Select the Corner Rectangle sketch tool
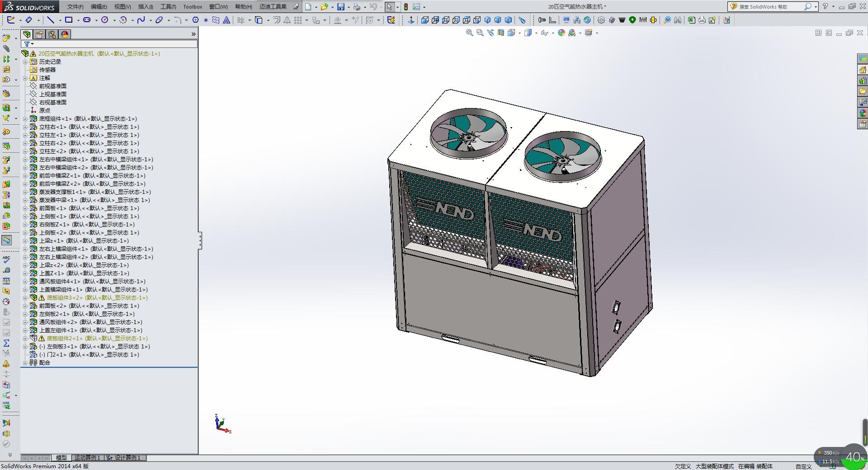This screenshot has height=470, width=868. tap(69, 20)
